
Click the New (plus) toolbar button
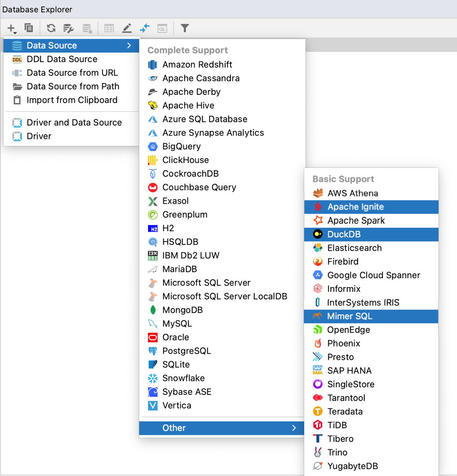pyautogui.click(x=11, y=28)
